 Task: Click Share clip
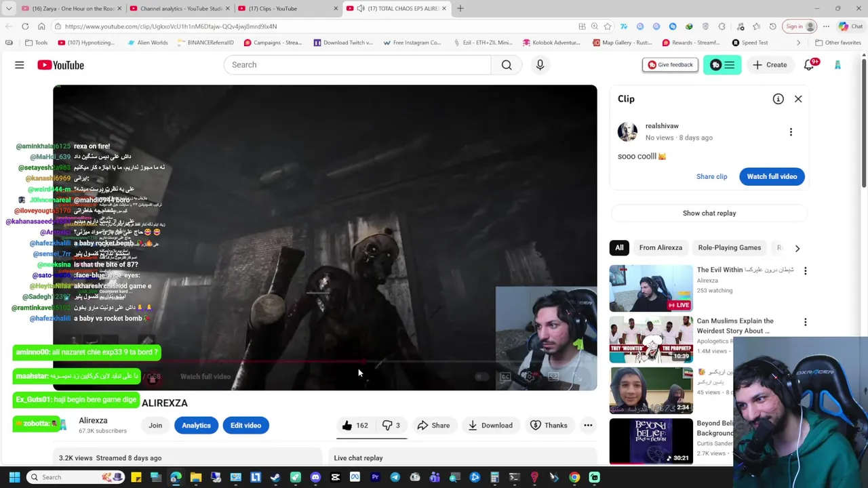(x=711, y=176)
